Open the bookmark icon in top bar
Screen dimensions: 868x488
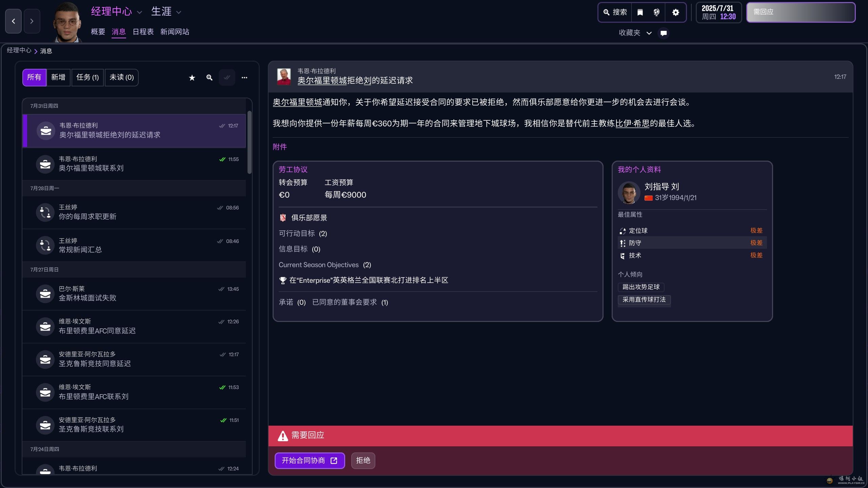click(640, 13)
